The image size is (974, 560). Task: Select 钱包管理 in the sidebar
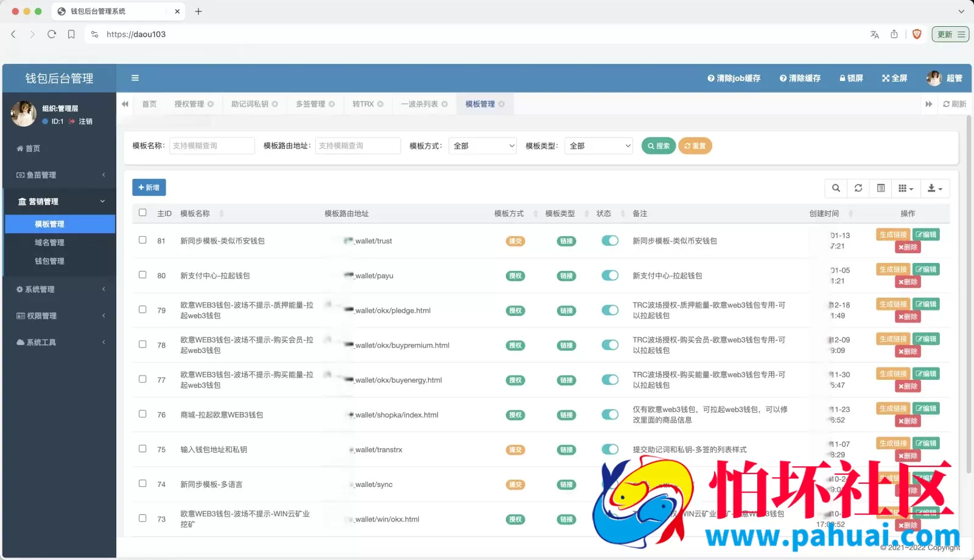pos(49,261)
